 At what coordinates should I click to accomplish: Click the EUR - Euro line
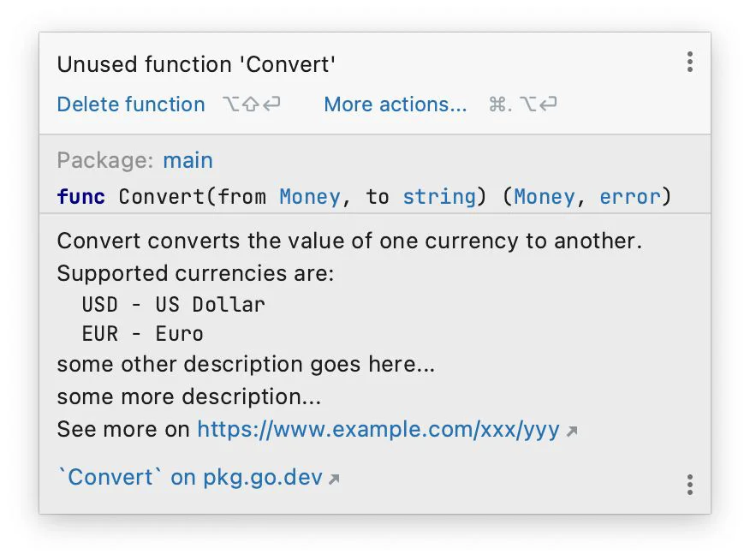(142, 334)
